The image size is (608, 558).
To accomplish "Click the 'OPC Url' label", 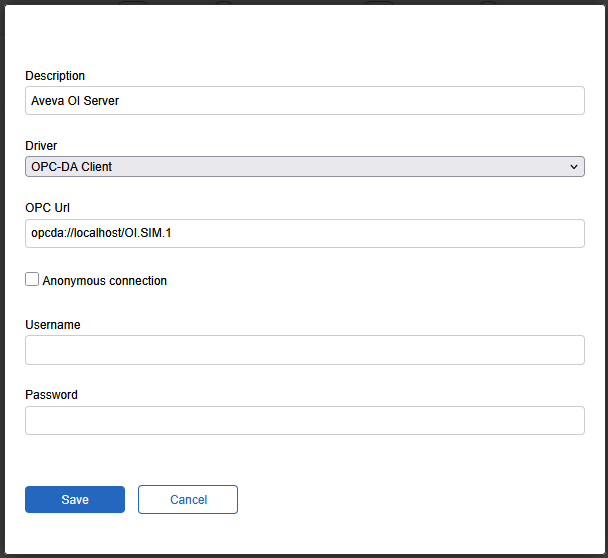I will pos(47,208).
